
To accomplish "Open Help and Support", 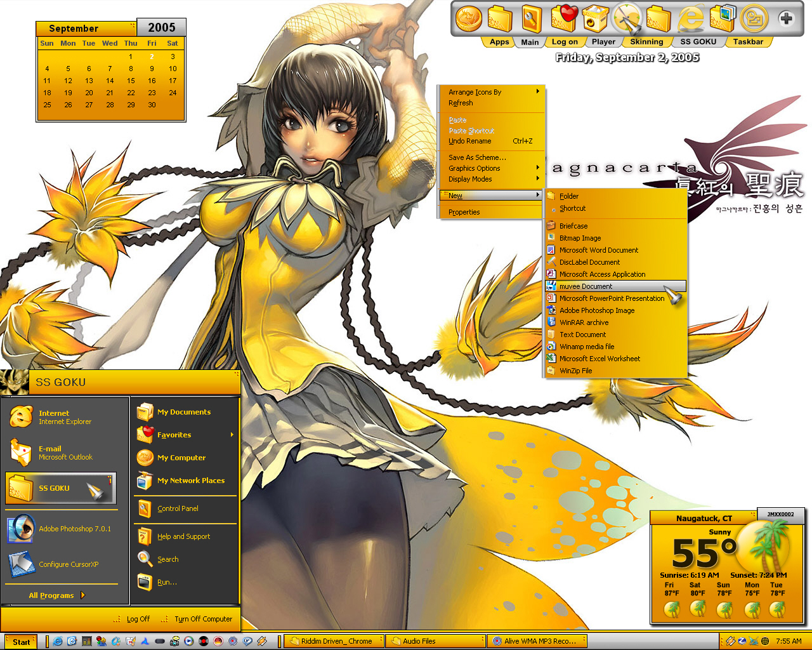I will tap(185, 536).
